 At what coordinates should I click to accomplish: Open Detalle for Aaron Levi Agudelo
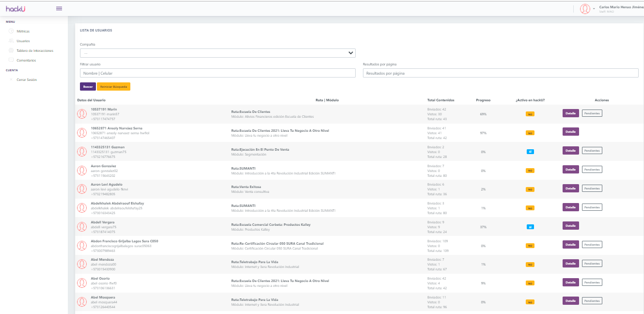571,188
